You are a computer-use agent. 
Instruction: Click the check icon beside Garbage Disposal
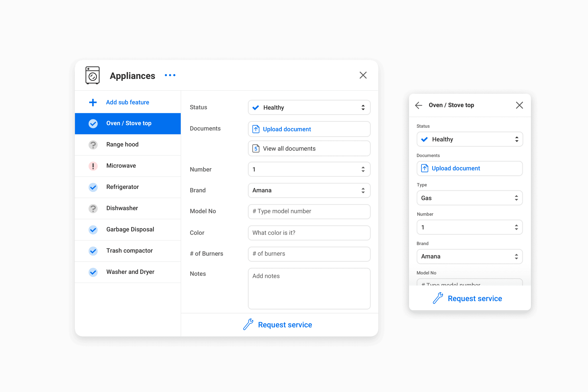click(93, 230)
